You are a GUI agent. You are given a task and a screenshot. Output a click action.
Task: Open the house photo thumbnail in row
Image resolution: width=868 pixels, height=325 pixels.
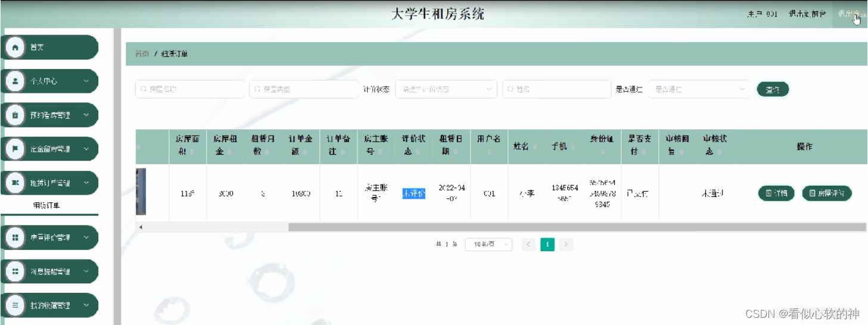[x=141, y=192]
